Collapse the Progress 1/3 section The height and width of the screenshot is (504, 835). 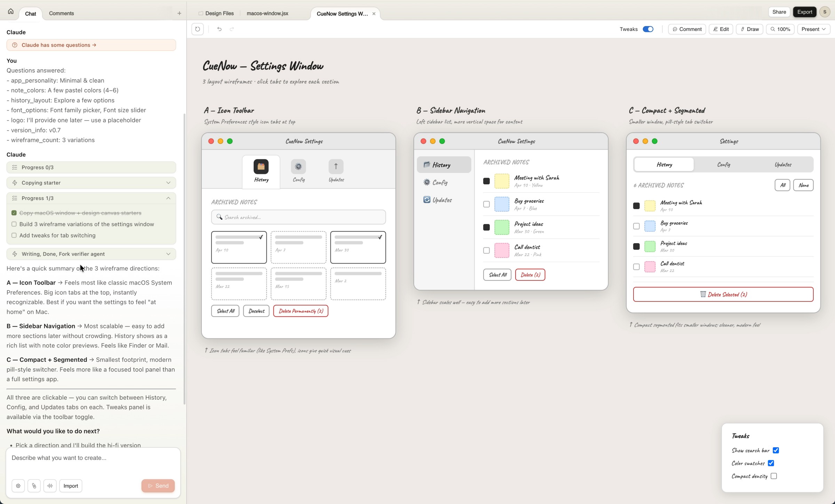(168, 198)
